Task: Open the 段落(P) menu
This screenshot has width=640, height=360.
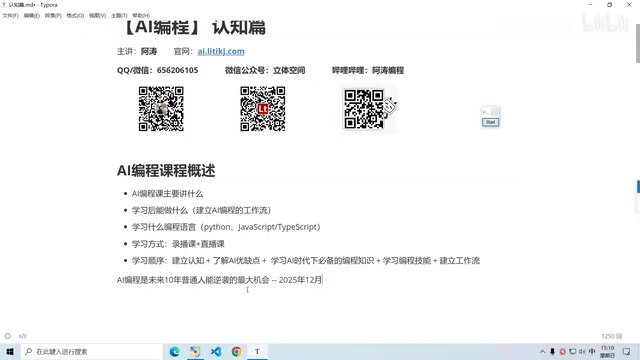Action: (53, 16)
